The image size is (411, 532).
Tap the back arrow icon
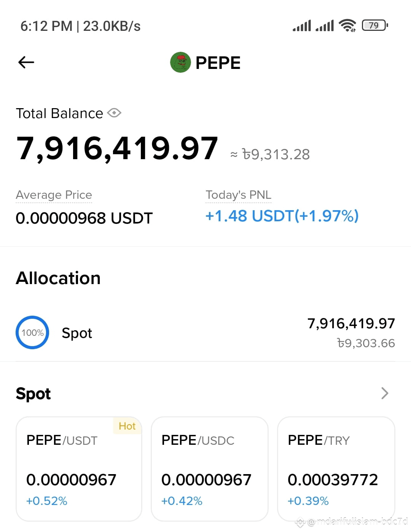pos(26,62)
